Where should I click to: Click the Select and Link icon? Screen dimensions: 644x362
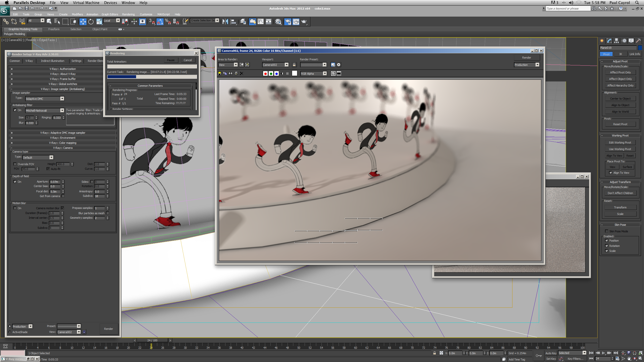click(6, 22)
